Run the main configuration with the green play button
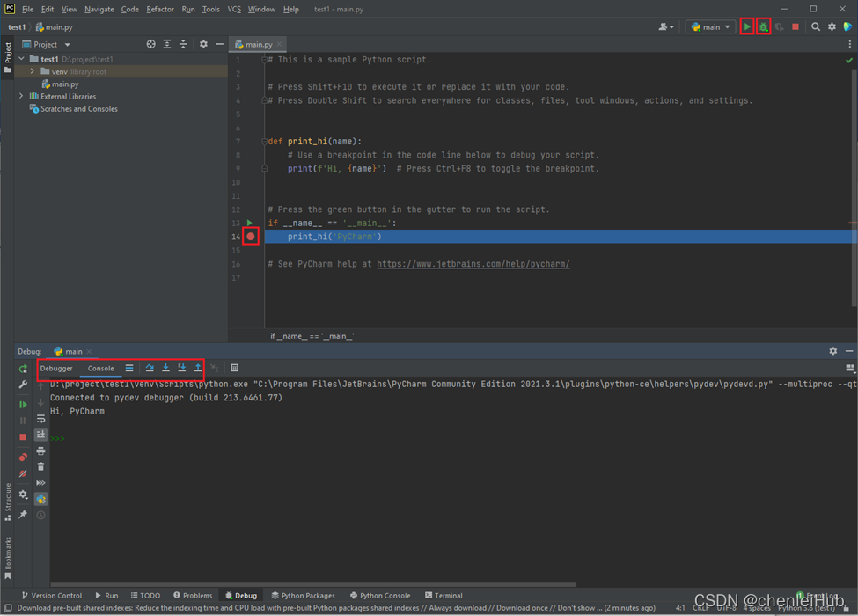The height and width of the screenshot is (616, 858). (747, 27)
